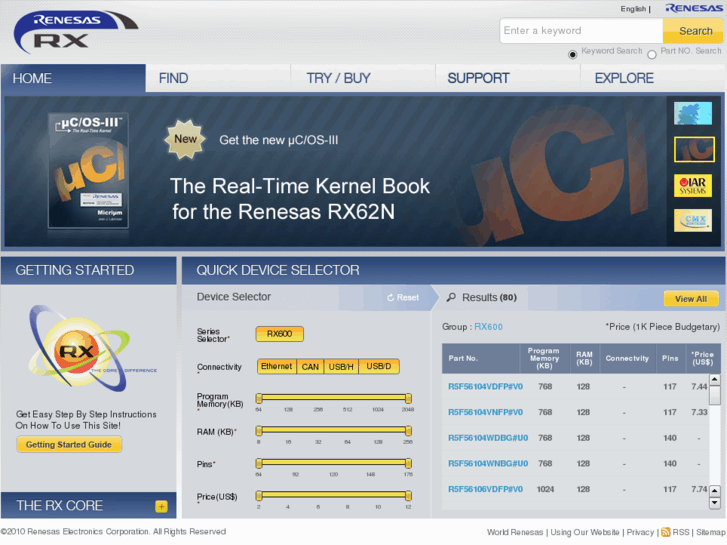Viewport: 727px width, 545px height.
Task: Click the RSS feed icon
Action: pos(665,532)
